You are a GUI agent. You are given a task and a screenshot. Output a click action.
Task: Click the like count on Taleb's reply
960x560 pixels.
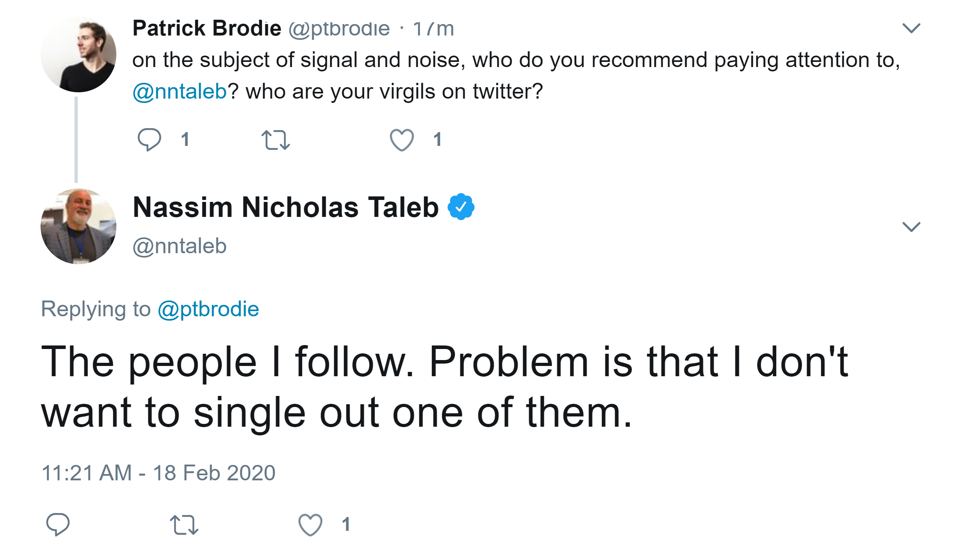pyautogui.click(x=346, y=525)
